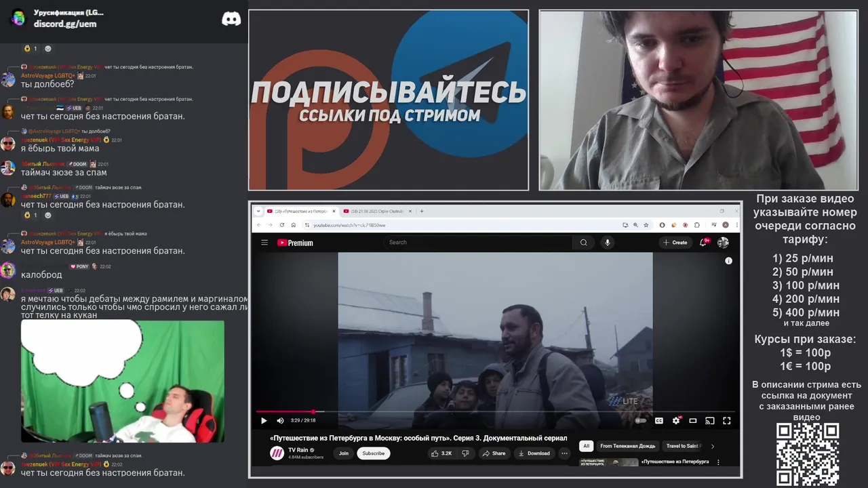
Task: Like the video showing 3.2K likes
Action: tap(441, 453)
